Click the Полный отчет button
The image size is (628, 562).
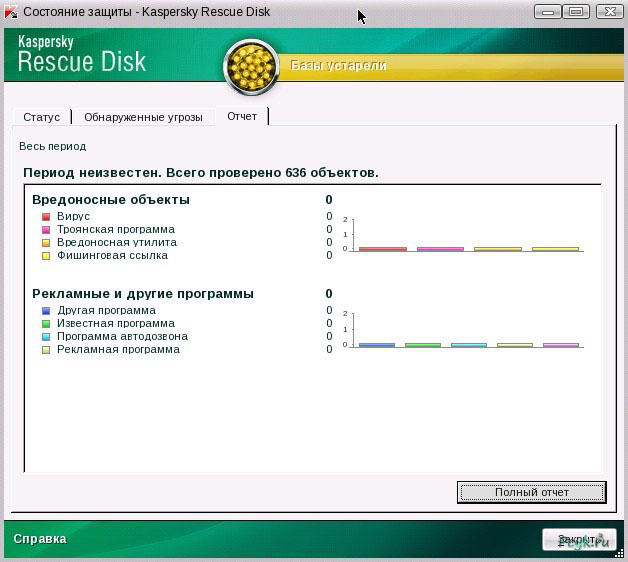[531, 492]
